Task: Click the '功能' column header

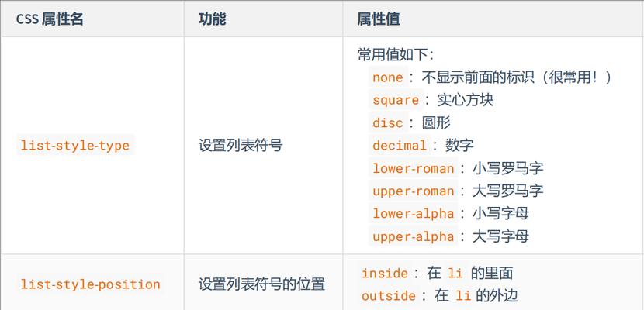Action: 213,19
